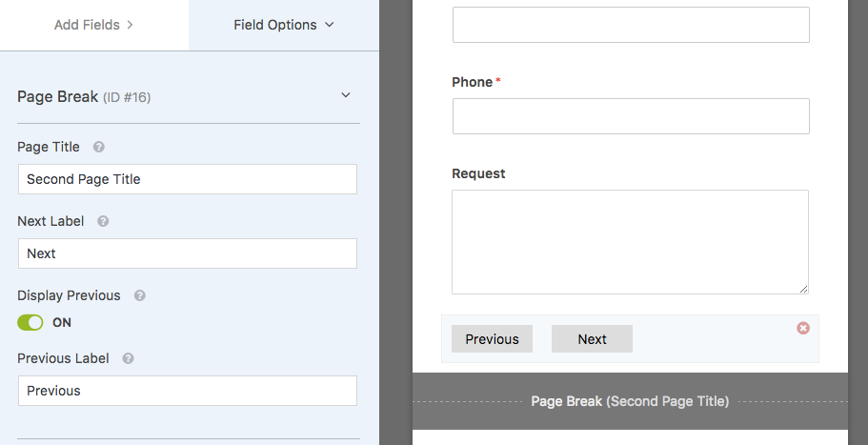868x445 pixels.
Task: Click help icon beside Page Title
Action: pyautogui.click(x=98, y=148)
